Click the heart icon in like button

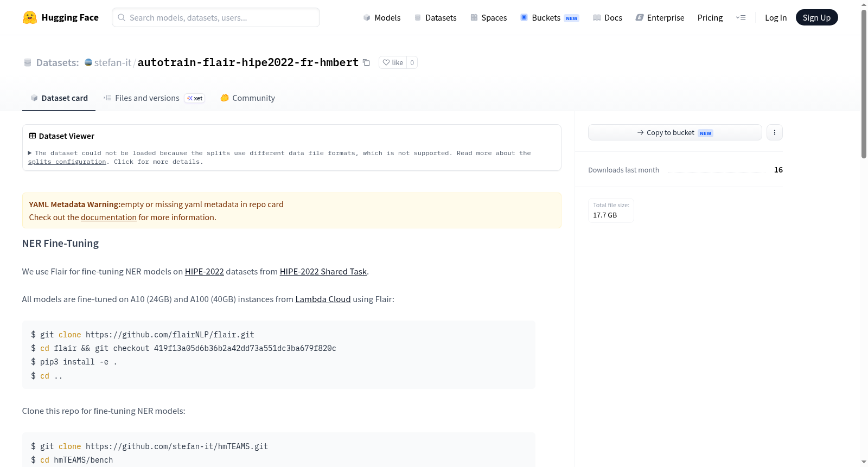[386, 63]
